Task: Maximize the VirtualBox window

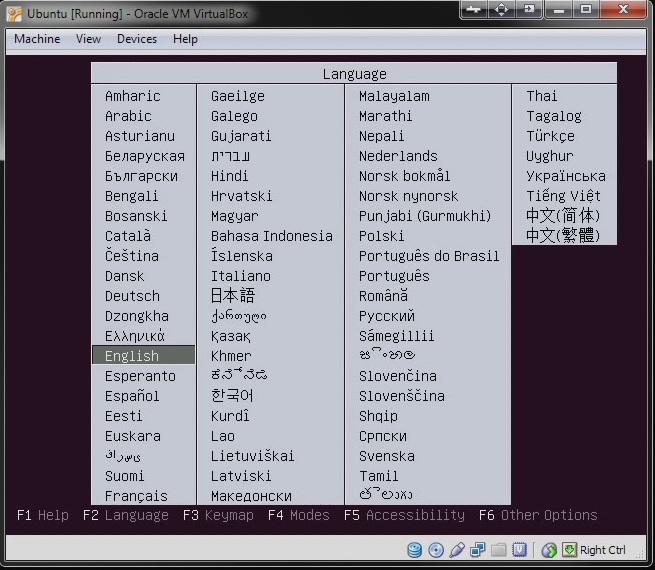Action: [586, 9]
